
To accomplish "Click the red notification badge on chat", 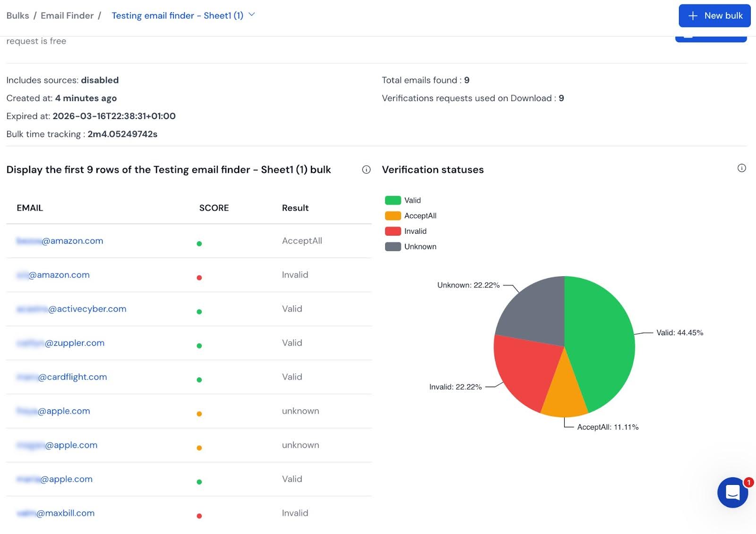I will [x=748, y=482].
